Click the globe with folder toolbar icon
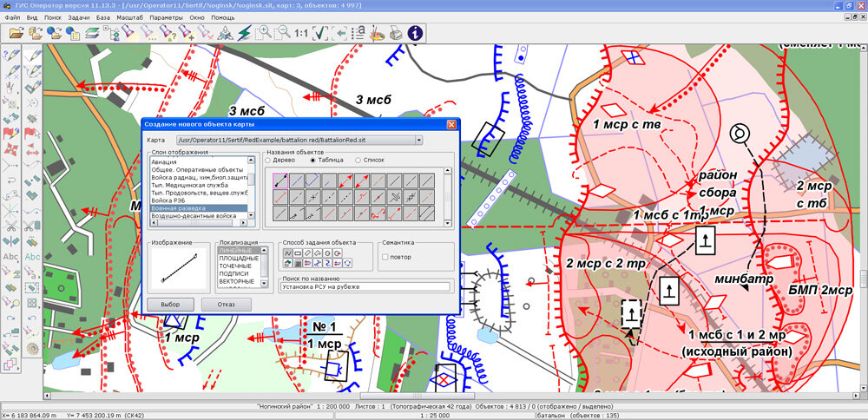 54,33
